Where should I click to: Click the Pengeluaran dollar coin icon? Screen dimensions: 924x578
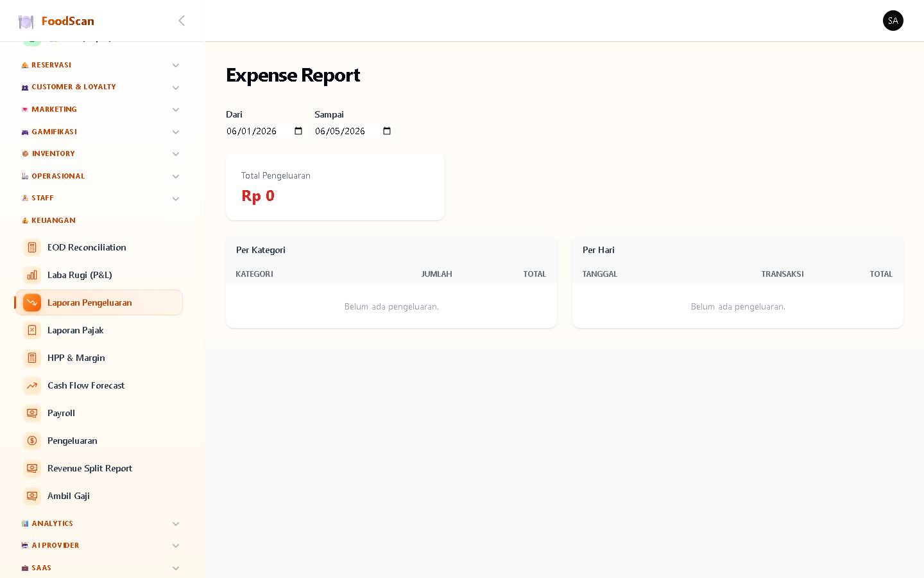32,441
